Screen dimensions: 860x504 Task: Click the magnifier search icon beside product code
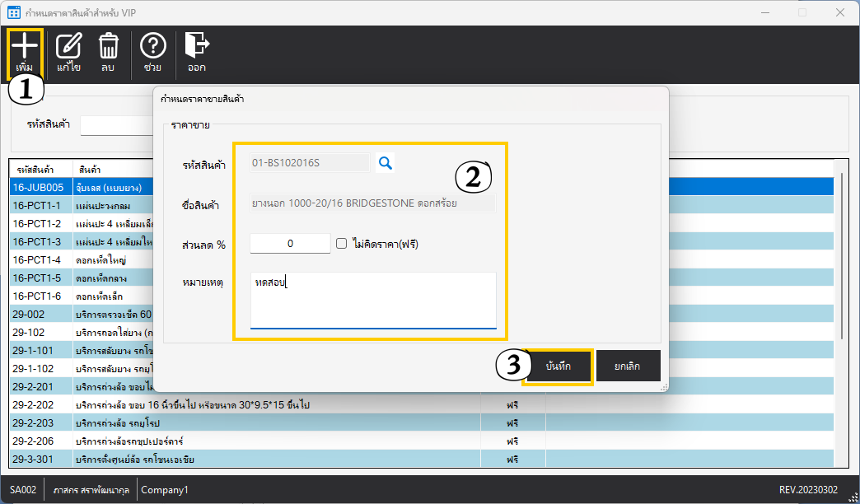(385, 163)
